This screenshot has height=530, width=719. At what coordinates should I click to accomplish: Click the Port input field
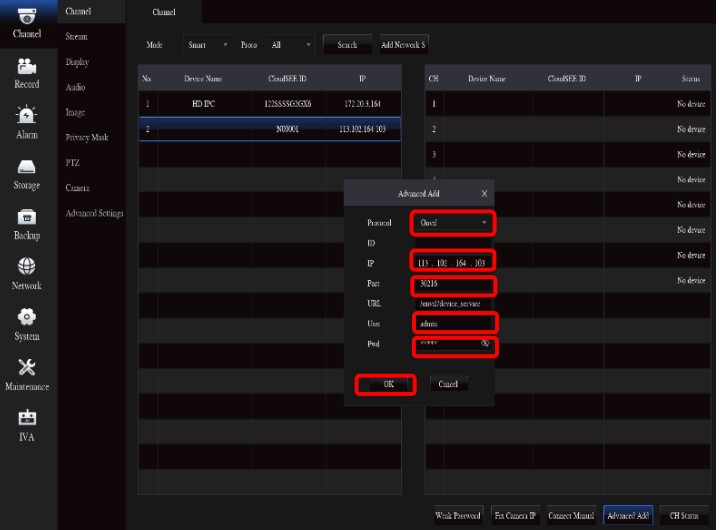click(x=453, y=284)
